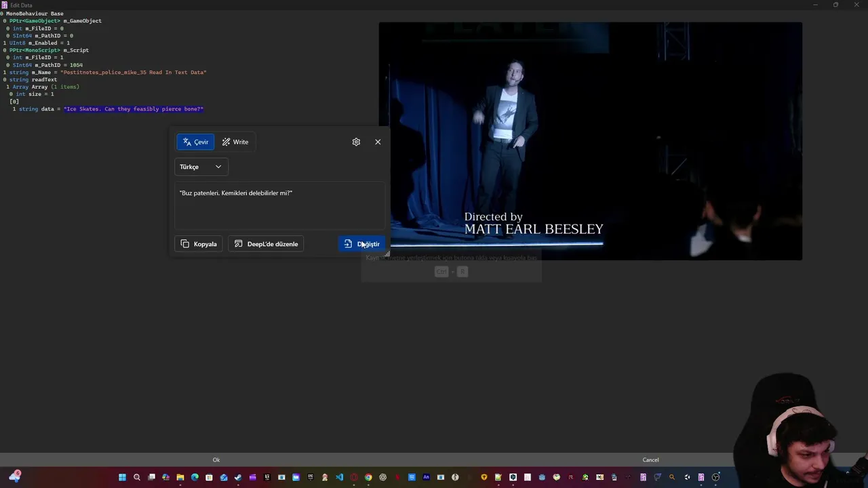This screenshot has width=868, height=488.
Task: Open Copilot from the taskbar
Action: point(166,477)
